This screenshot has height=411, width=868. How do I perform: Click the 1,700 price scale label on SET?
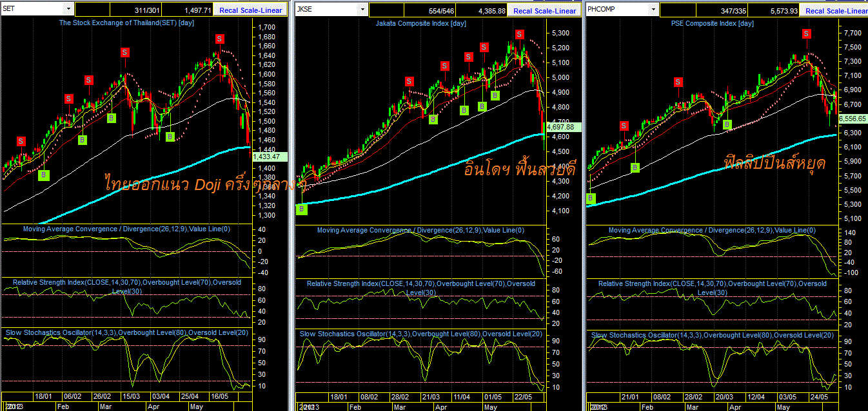(266, 27)
